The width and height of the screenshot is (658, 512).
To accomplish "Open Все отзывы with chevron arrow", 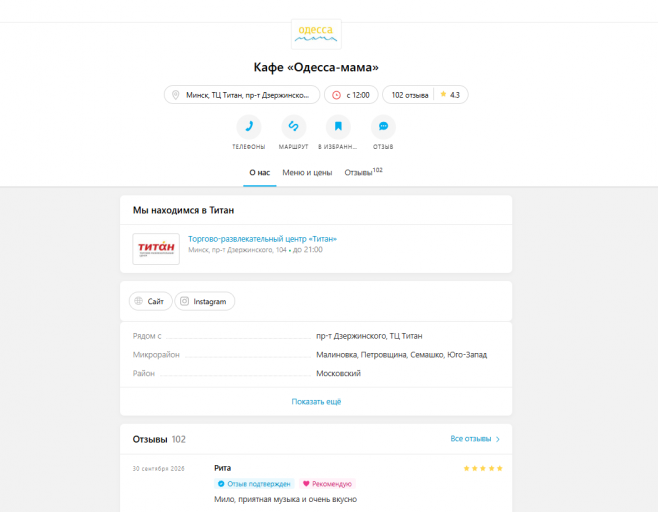I will point(475,439).
